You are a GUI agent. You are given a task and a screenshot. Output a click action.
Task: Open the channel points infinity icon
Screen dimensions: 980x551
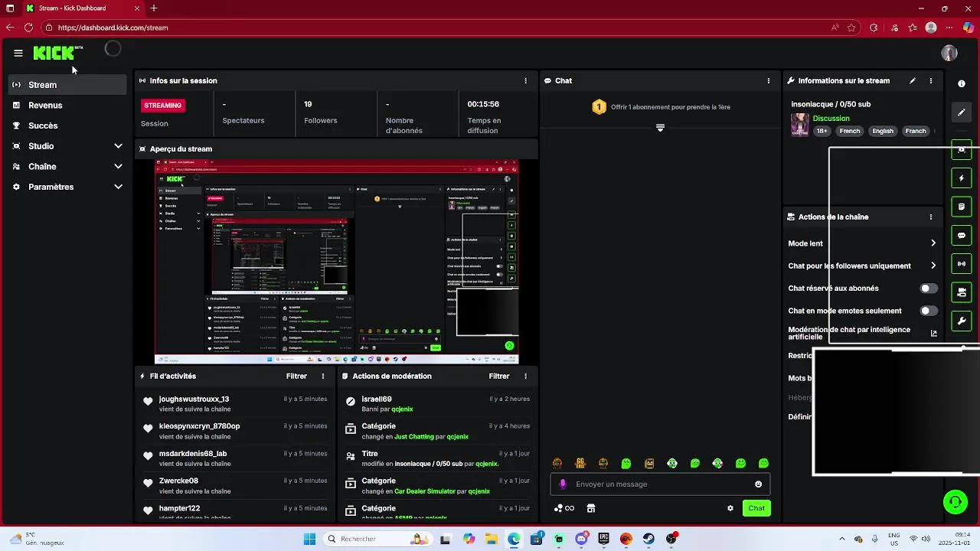tap(564, 508)
